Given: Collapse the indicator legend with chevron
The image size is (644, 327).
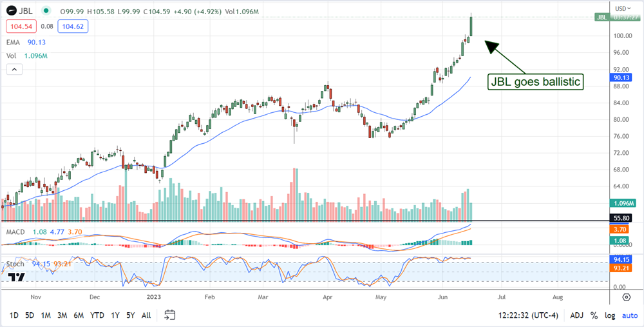Looking at the screenshot, I should click(10, 70).
